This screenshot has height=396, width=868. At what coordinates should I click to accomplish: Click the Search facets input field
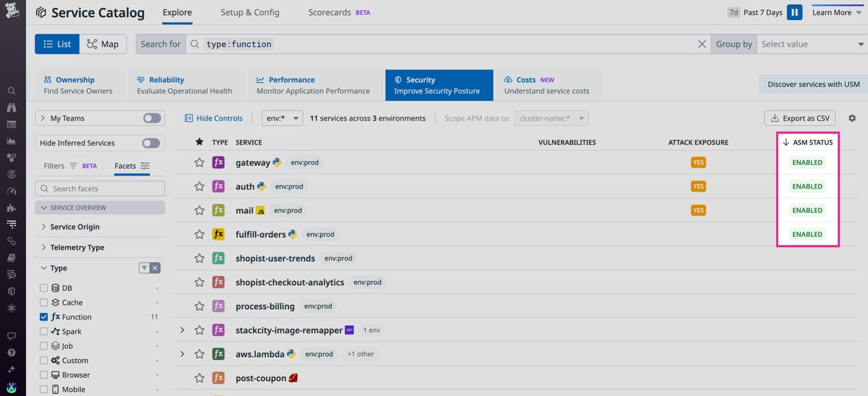(100, 189)
